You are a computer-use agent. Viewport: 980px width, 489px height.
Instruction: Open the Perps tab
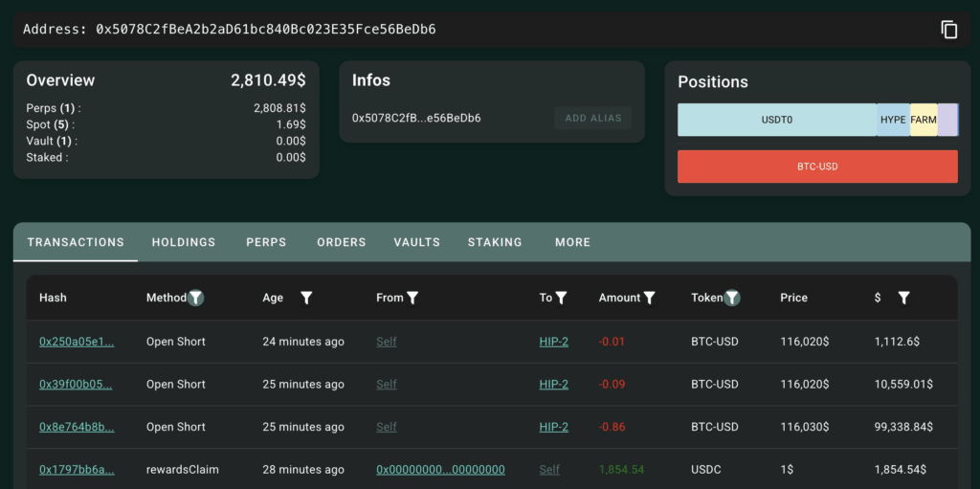point(266,242)
